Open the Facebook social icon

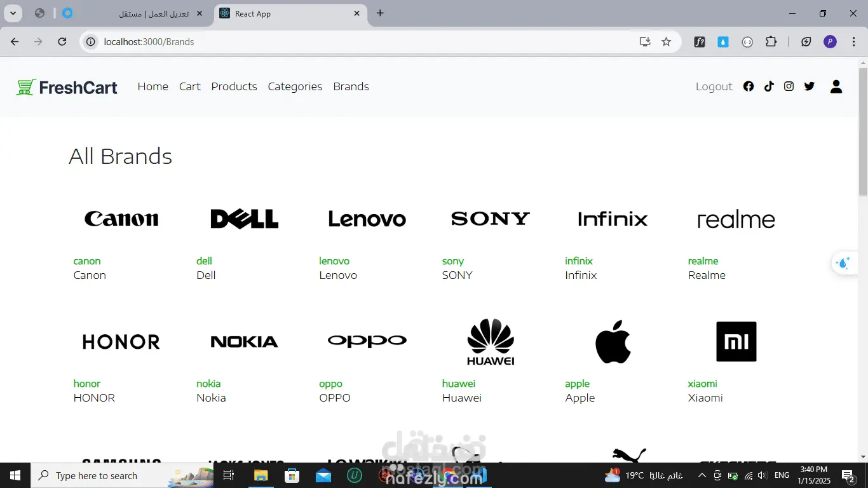(749, 86)
